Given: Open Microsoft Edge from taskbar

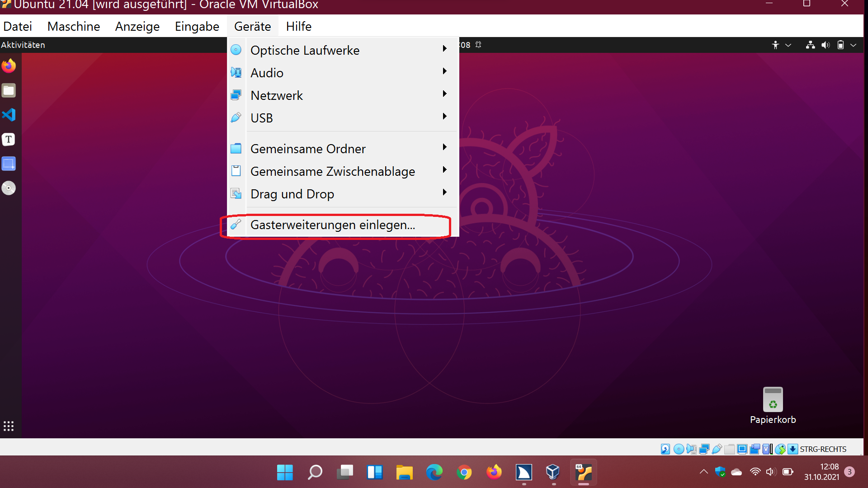Looking at the screenshot, I should 434,473.
